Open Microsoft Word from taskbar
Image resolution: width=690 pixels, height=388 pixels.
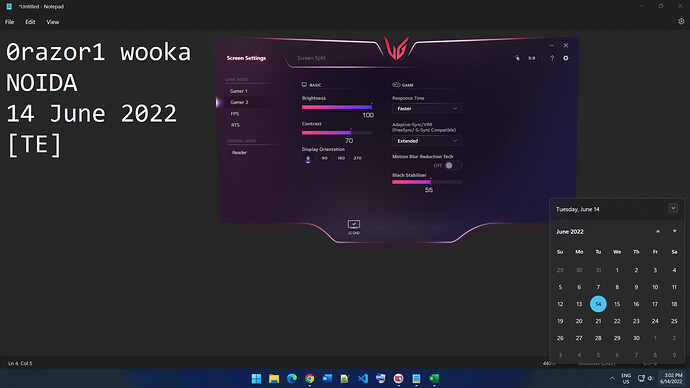click(x=327, y=378)
